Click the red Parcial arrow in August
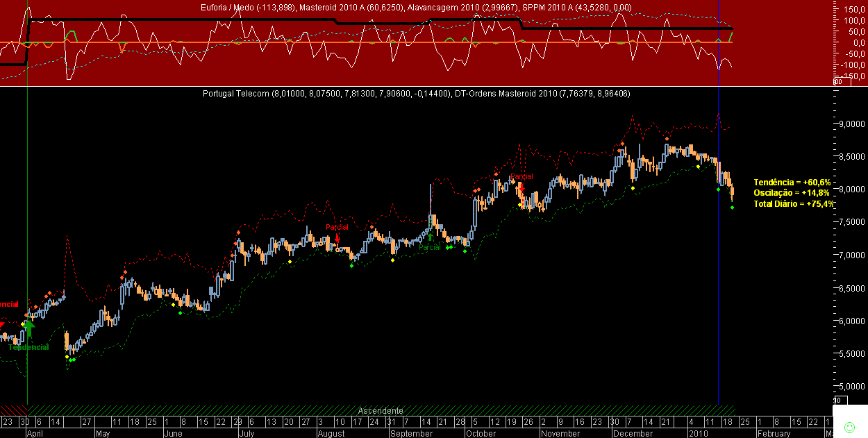The image size is (868, 438). tap(337, 237)
